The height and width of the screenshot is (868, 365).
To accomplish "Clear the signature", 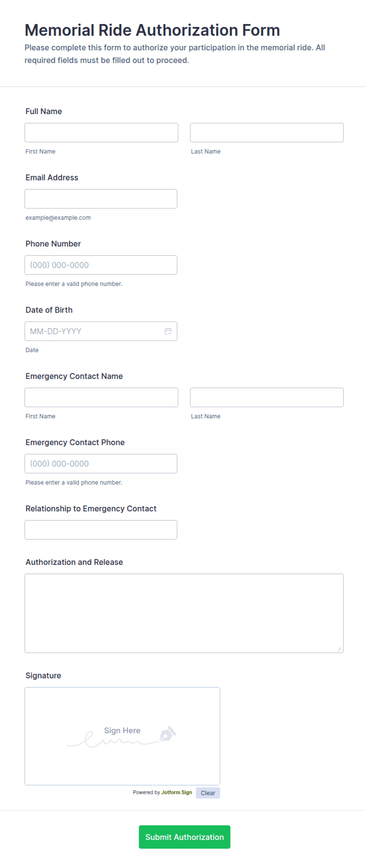I will coord(208,793).
